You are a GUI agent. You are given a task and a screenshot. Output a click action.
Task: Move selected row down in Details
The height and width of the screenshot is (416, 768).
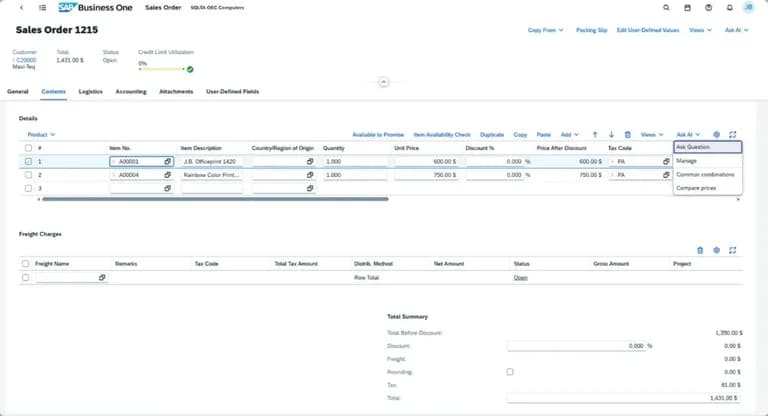tap(611, 134)
